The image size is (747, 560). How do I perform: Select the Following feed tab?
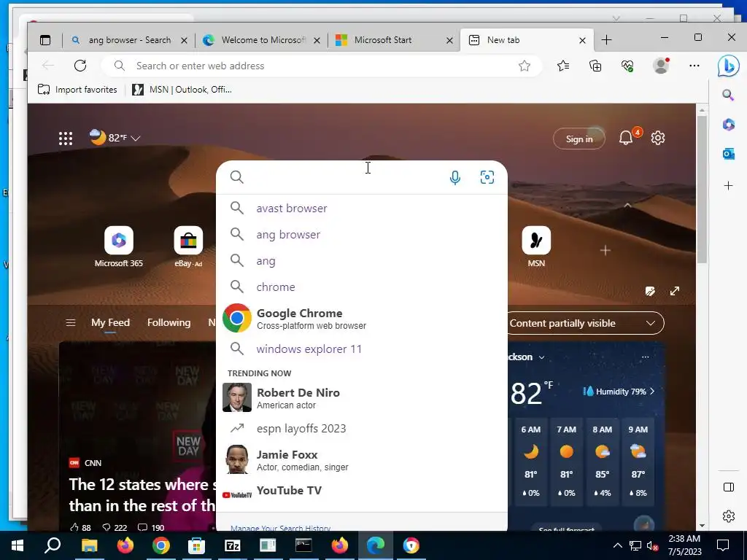[x=169, y=323]
